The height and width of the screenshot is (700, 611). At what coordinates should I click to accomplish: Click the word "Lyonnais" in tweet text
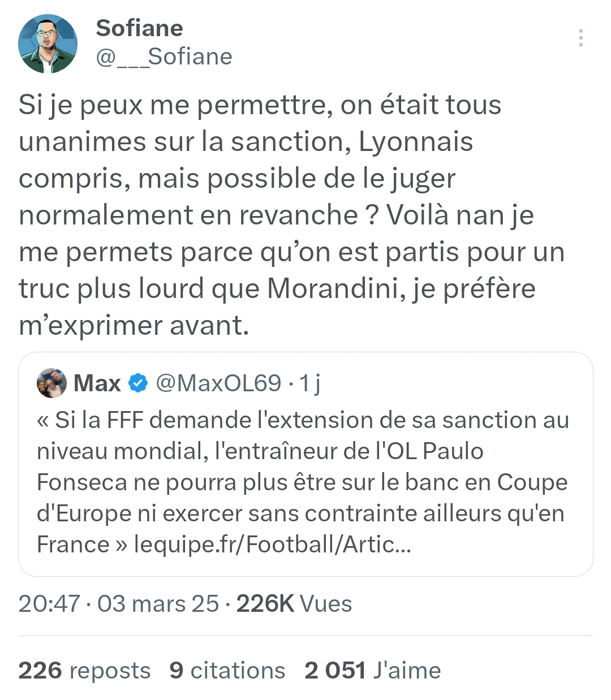[x=416, y=141]
